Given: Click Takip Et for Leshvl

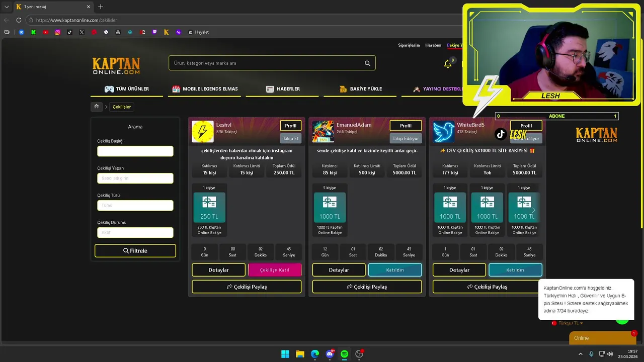Looking at the screenshot, I should click(291, 138).
